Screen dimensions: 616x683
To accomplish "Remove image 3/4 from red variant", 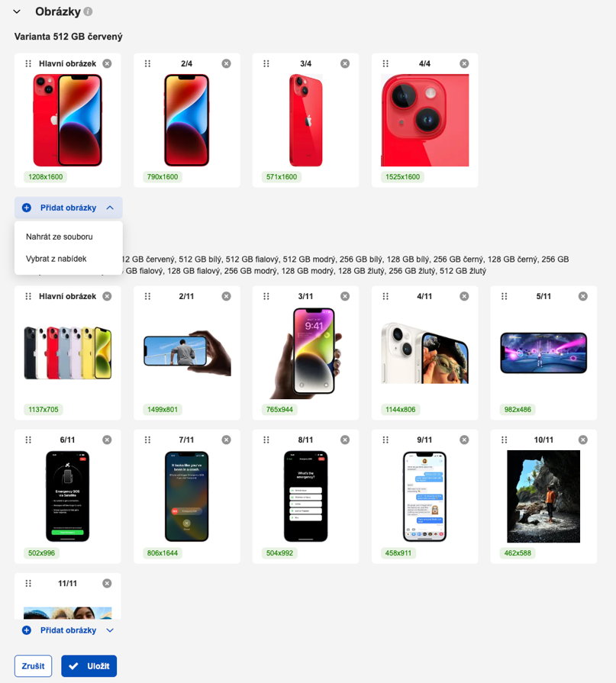I will click(x=344, y=63).
